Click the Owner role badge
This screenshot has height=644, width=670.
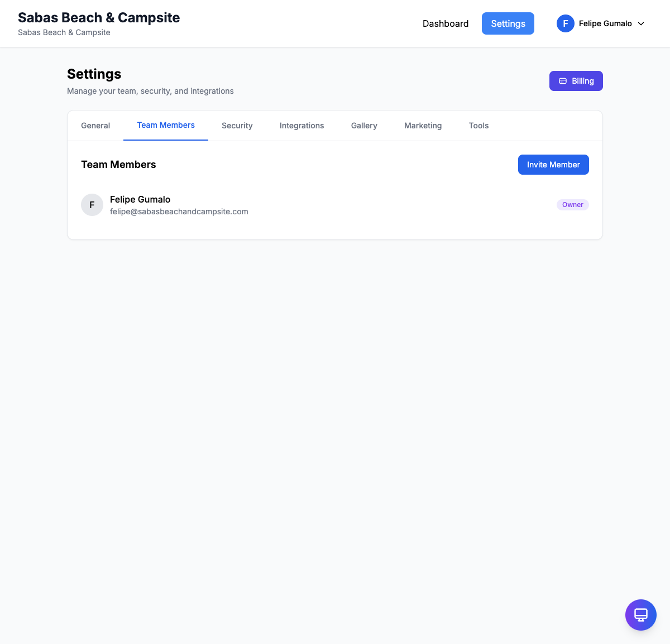coord(572,205)
